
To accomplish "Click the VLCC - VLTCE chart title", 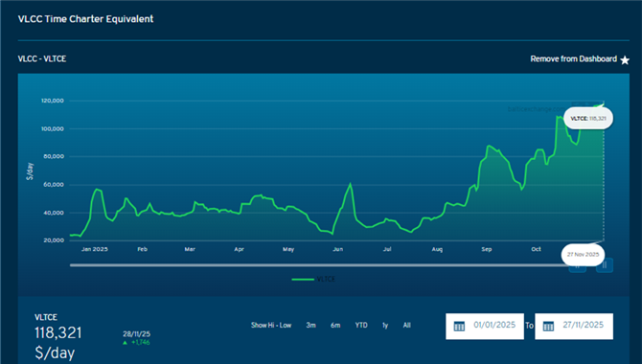I will [42, 59].
